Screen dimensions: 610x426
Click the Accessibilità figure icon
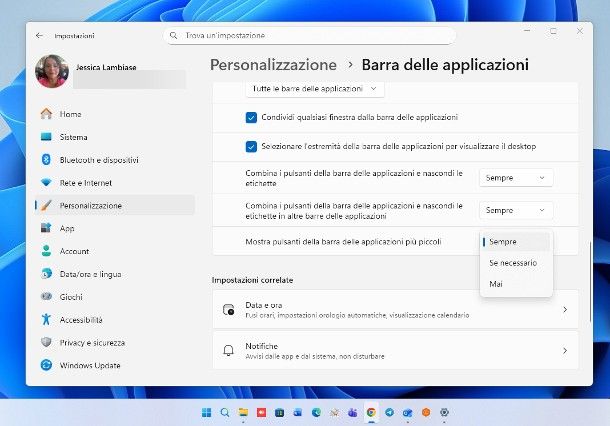click(46, 319)
